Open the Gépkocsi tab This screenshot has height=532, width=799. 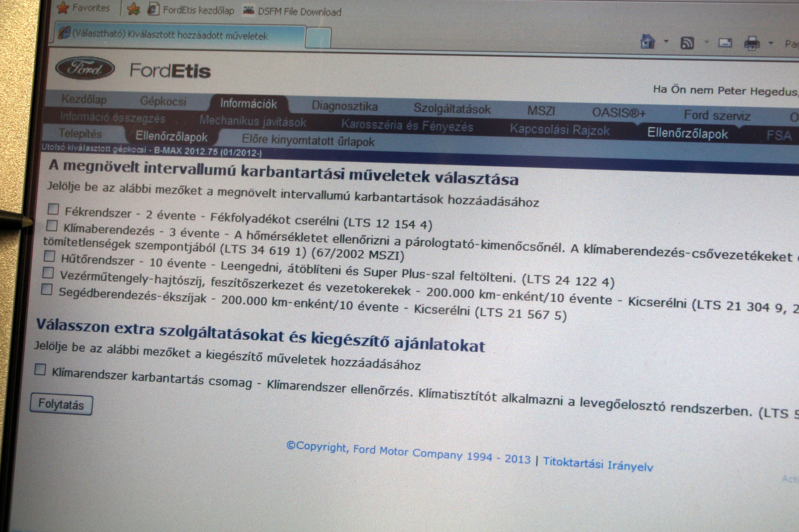pyautogui.click(x=163, y=101)
